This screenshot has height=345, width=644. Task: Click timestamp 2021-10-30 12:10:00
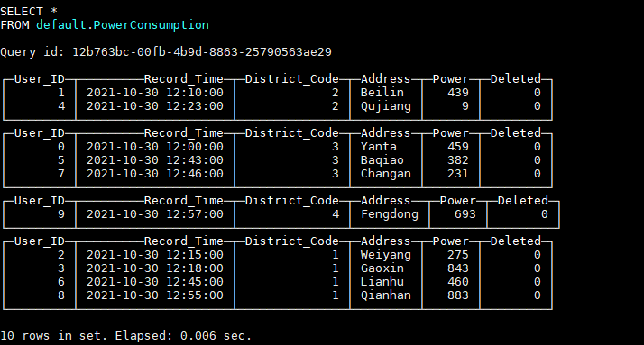pyautogui.click(x=155, y=93)
